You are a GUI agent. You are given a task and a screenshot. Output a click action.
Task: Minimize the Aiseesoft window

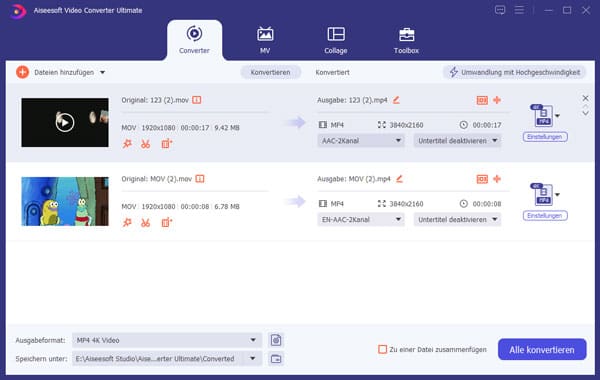(548, 10)
